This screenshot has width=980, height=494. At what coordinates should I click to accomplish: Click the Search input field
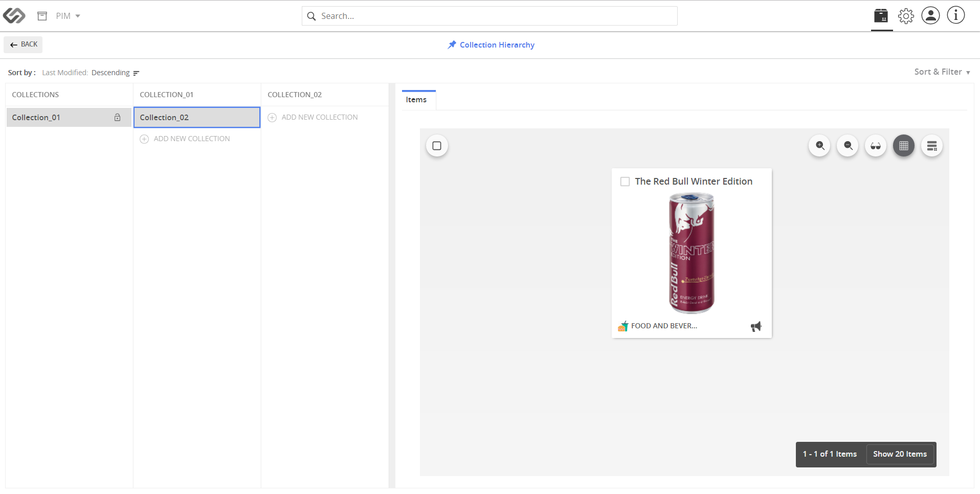click(489, 16)
